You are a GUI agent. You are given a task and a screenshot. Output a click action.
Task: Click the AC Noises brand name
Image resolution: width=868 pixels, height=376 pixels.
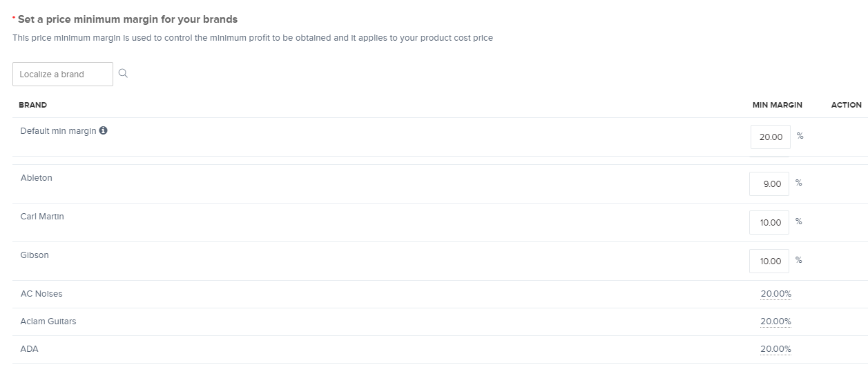click(41, 294)
